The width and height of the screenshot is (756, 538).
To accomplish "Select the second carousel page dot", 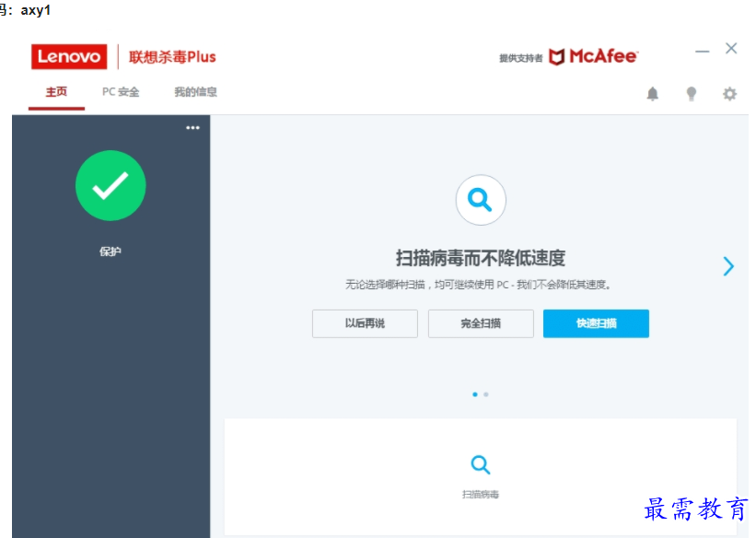I will tap(486, 394).
